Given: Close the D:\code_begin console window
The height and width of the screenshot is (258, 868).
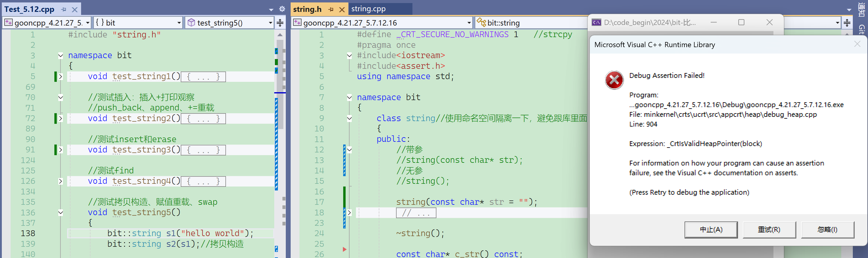Looking at the screenshot, I should [x=770, y=22].
